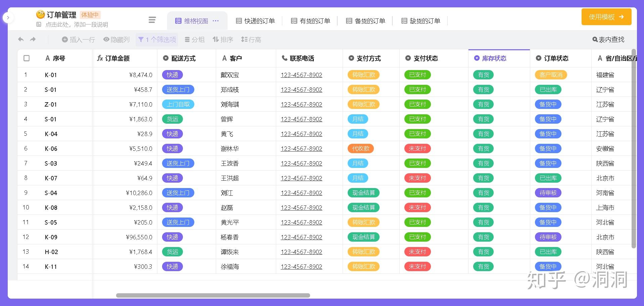Click the 客户取消 tag in row 1
This screenshot has height=306, width=644.
(x=551, y=75)
